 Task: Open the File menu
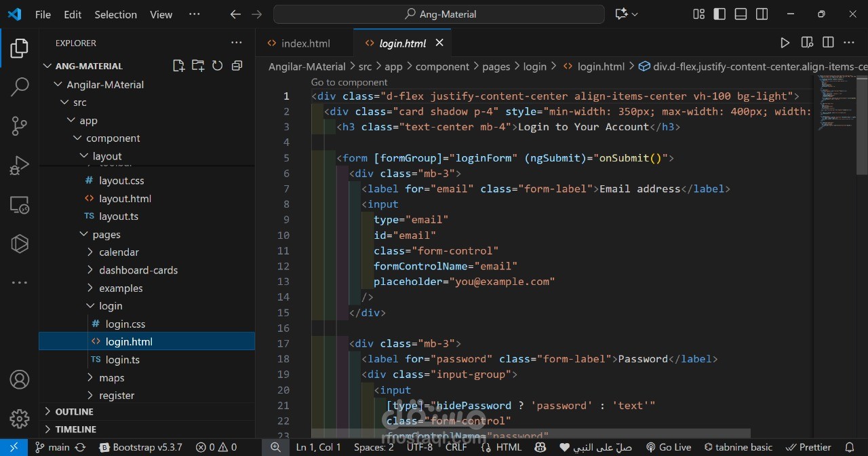tap(43, 14)
